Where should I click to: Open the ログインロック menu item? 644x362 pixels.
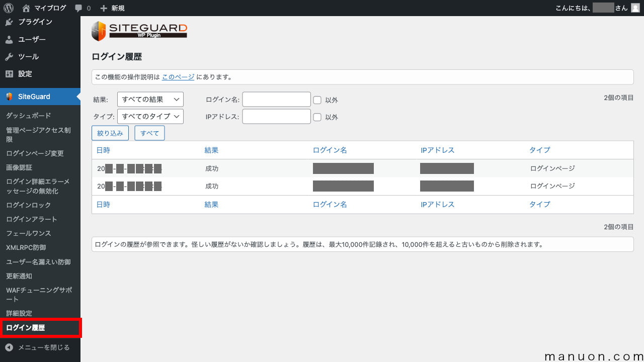click(28, 205)
